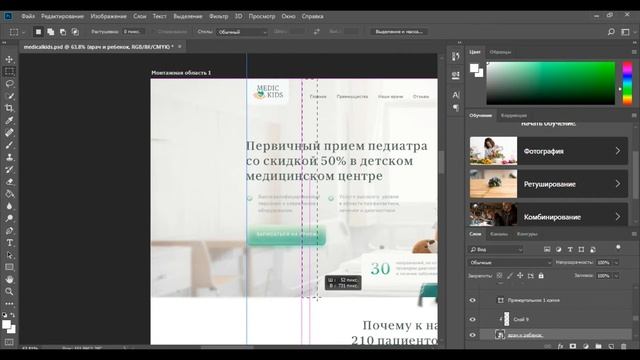Select the Lasso tool
640x360 pixels.
pyautogui.click(x=9, y=84)
